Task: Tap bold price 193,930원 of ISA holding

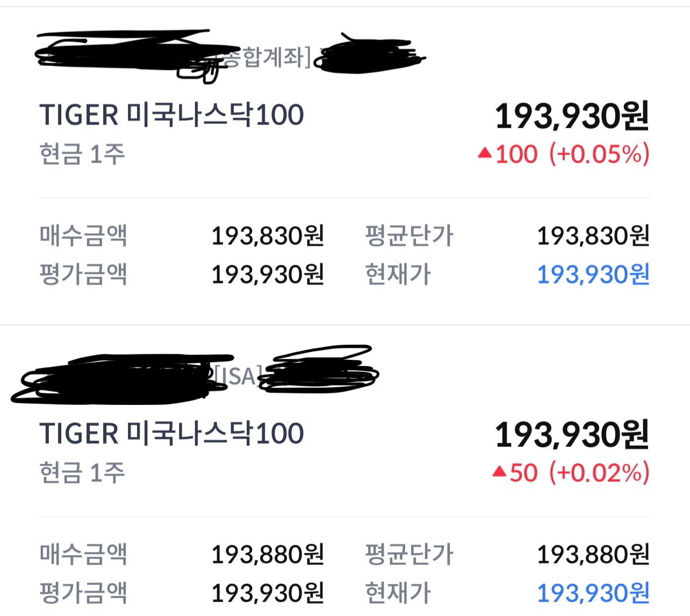Action: coord(572,434)
